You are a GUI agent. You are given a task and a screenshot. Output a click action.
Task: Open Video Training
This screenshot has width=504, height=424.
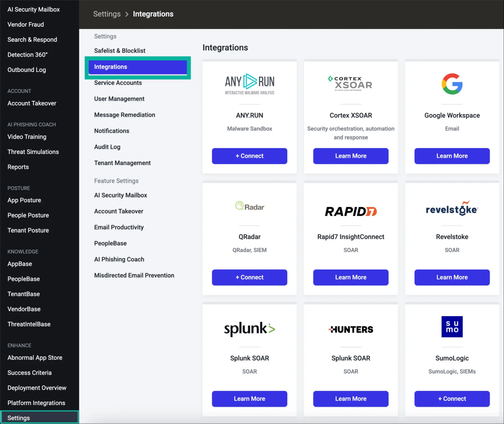(27, 137)
